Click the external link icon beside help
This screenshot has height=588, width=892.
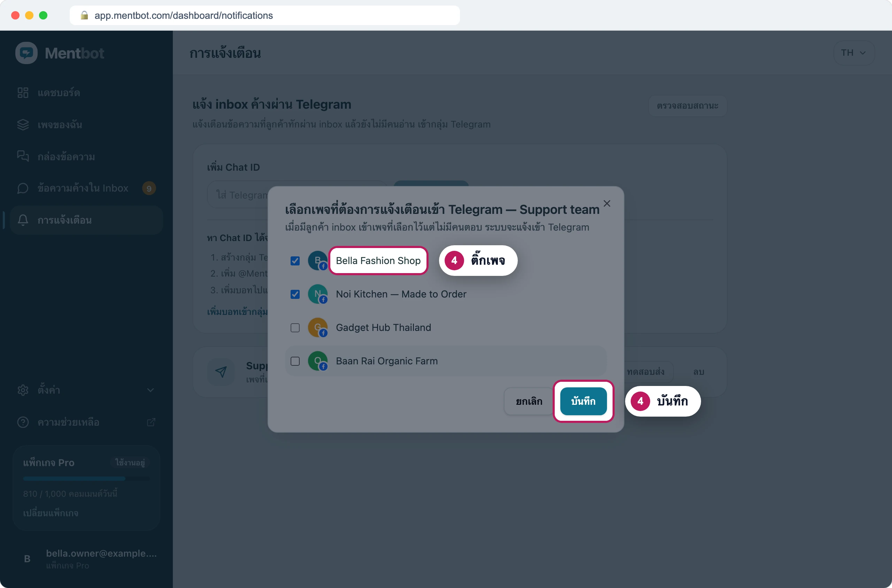pyautogui.click(x=151, y=422)
